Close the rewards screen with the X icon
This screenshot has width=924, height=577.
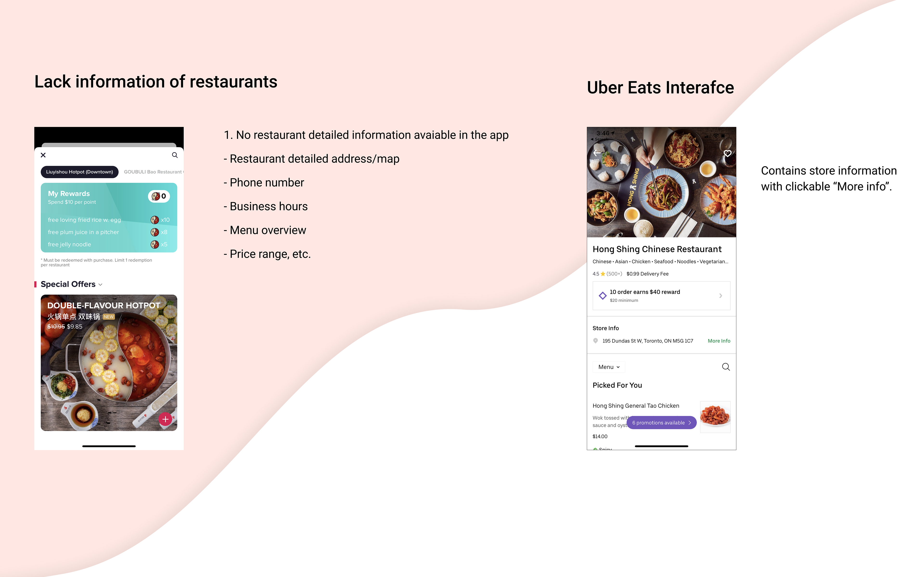pos(43,155)
